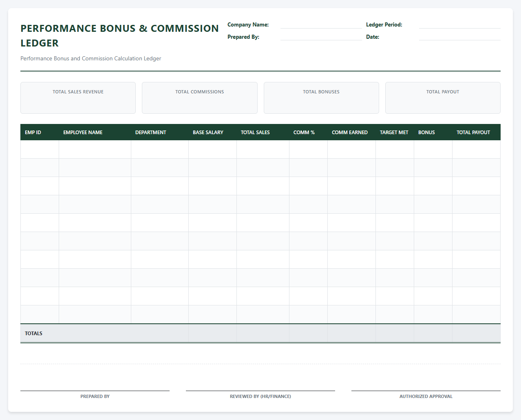Click the Performance Bonus & Commission Ledger title

pos(119,35)
